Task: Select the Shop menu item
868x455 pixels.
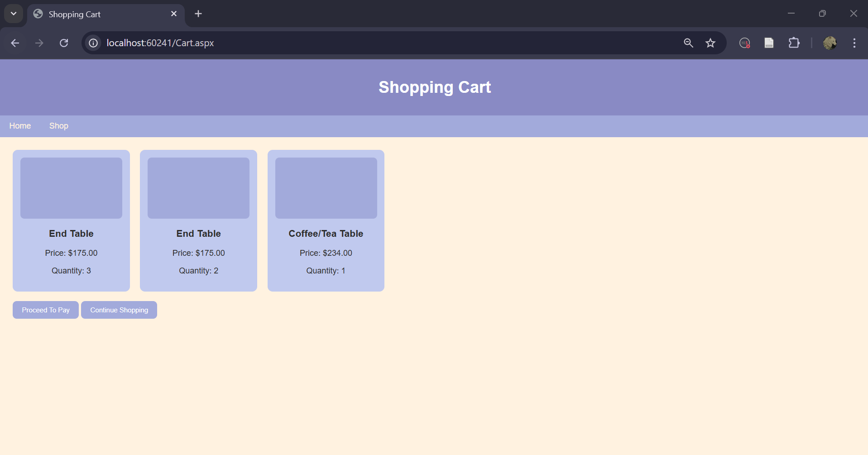Action: (x=58, y=126)
